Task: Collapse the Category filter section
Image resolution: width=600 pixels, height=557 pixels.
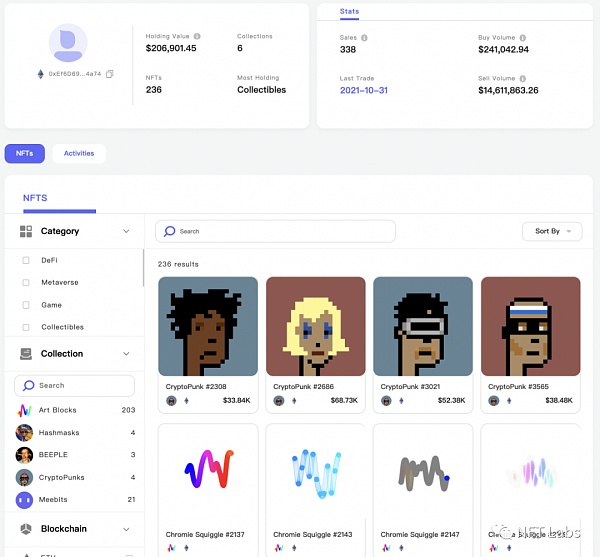Action: click(x=126, y=231)
